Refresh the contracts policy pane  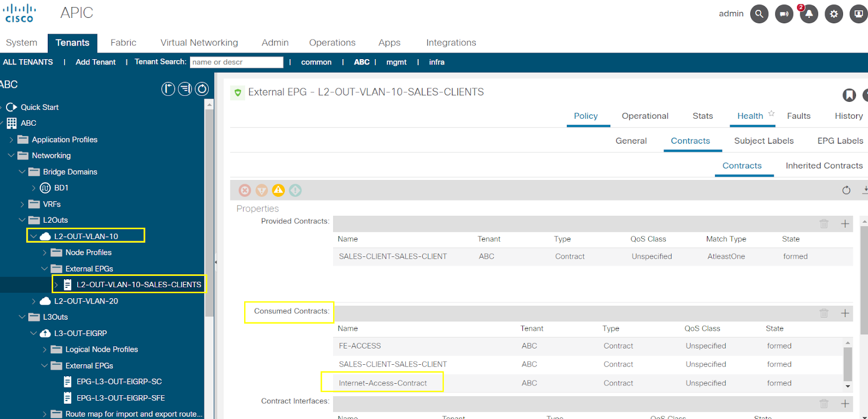(846, 190)
